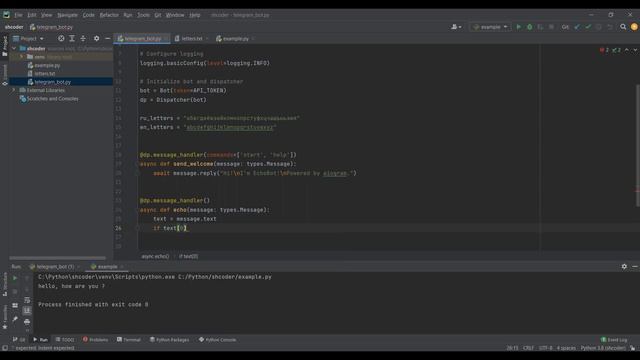Viewport: 640px width, 360px height.
Task: Open Python Packages tool window
Action: coord(169,340)
